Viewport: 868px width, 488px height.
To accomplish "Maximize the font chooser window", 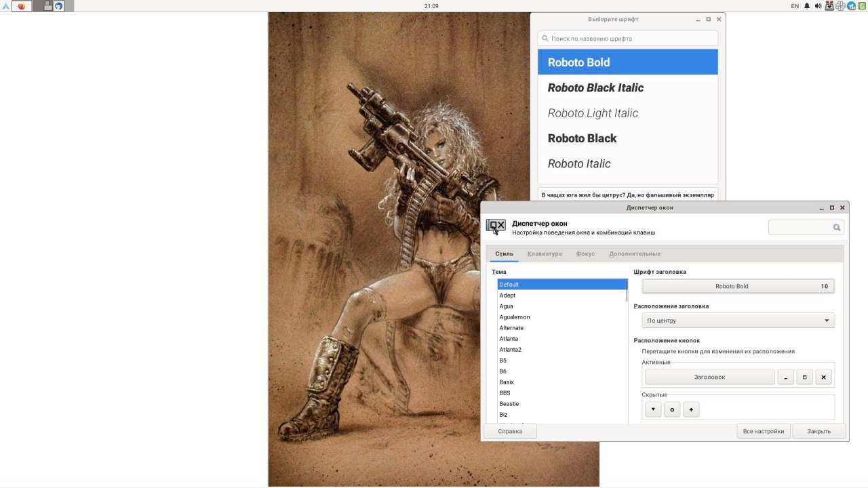I will 709,20.
